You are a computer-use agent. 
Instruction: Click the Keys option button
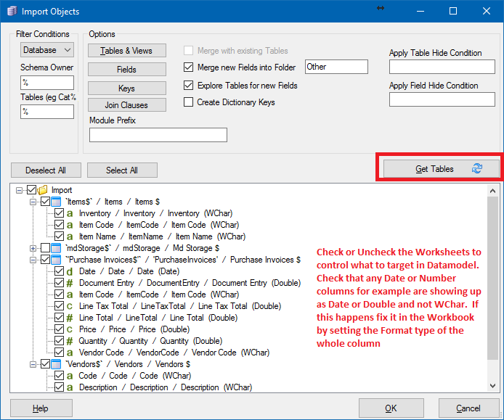(127, 88)
